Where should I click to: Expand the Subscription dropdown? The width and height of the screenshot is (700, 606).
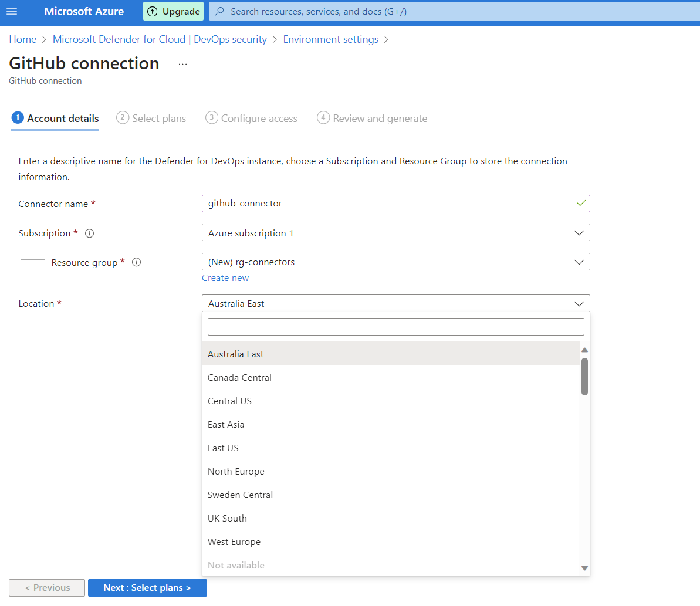coord(395,233)
